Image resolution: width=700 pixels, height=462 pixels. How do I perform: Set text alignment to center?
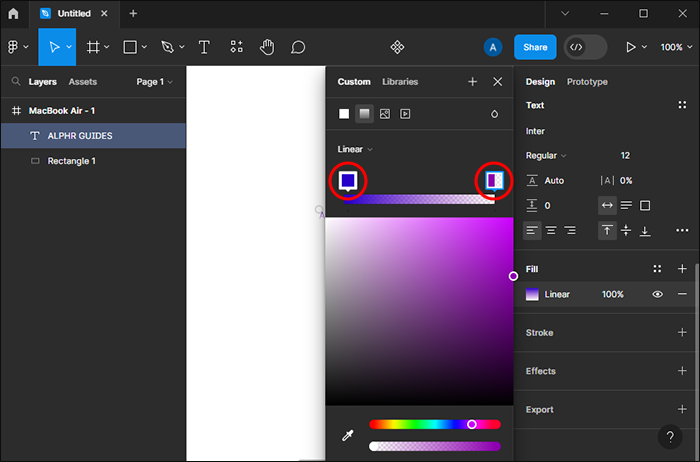tap(551, 231)
